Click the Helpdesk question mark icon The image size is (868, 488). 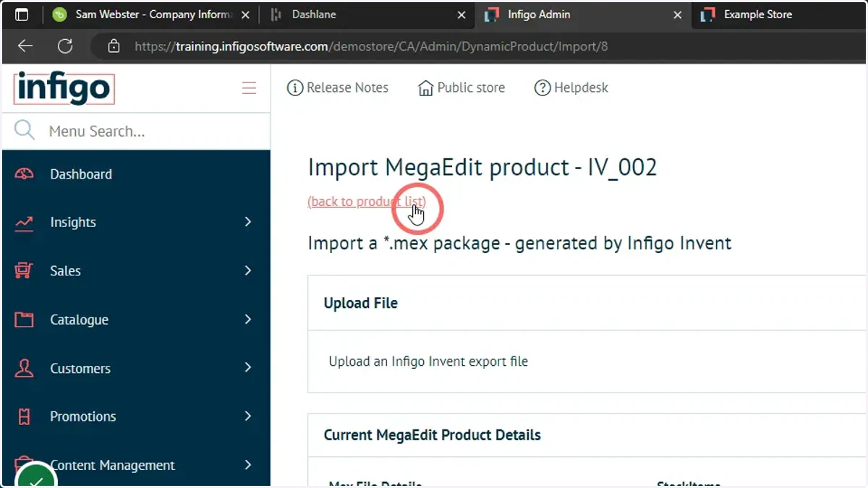542,88
